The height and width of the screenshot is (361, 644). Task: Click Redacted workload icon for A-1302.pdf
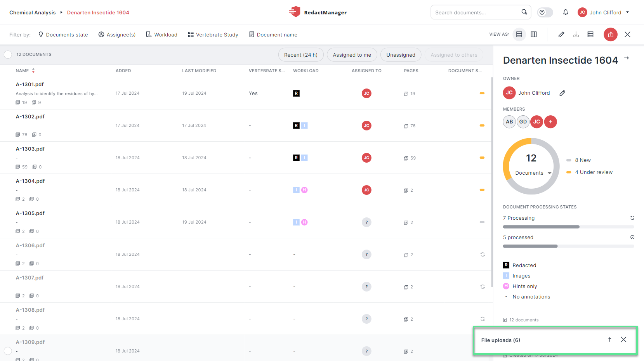296,125
